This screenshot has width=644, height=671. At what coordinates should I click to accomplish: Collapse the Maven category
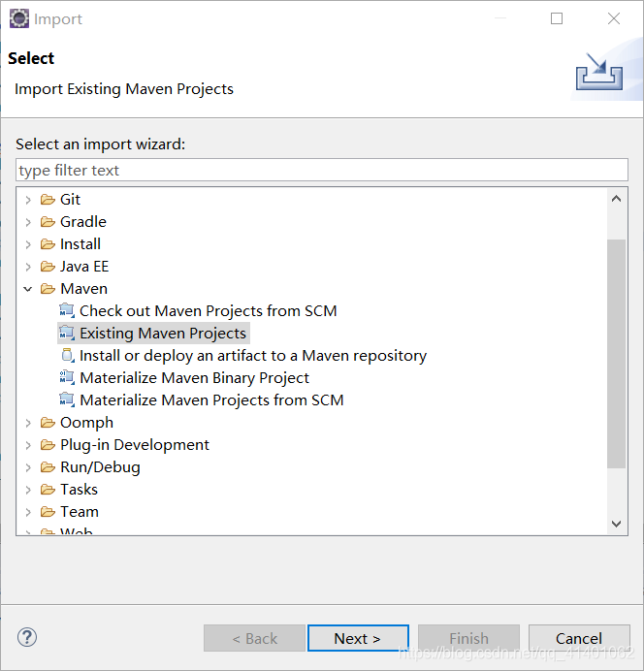(28, 289)
